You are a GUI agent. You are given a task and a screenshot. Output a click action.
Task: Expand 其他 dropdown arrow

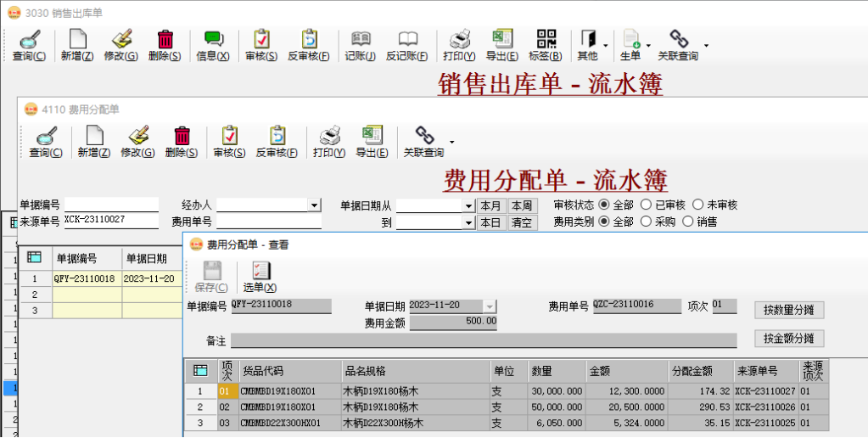coord(606,46)
